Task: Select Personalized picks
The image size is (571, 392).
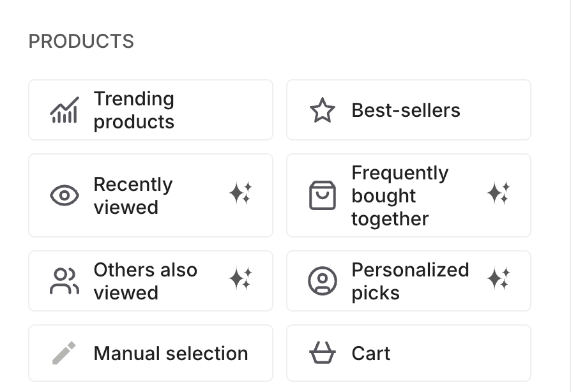Action: coord(409,281)
